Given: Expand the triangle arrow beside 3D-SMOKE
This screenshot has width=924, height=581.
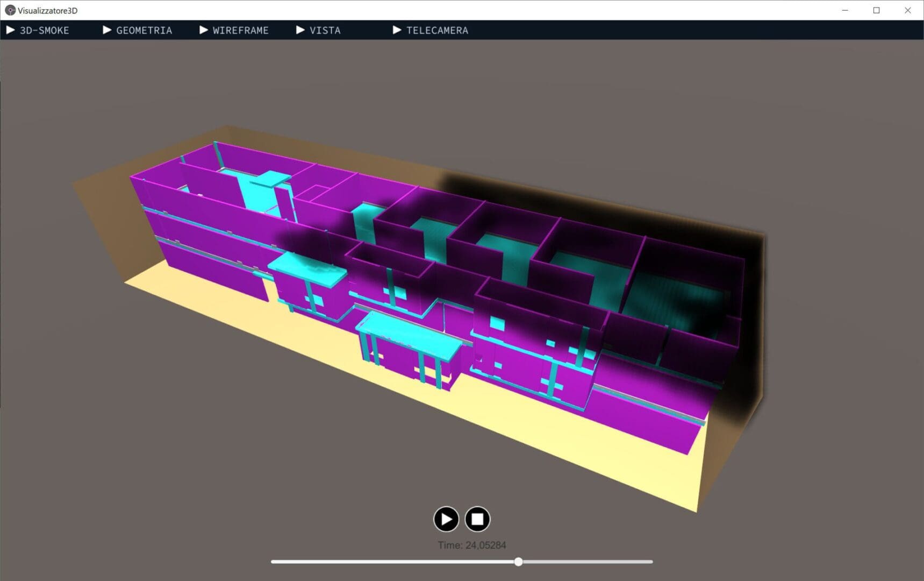Looking at the screenshot, I should click(10, 30).
